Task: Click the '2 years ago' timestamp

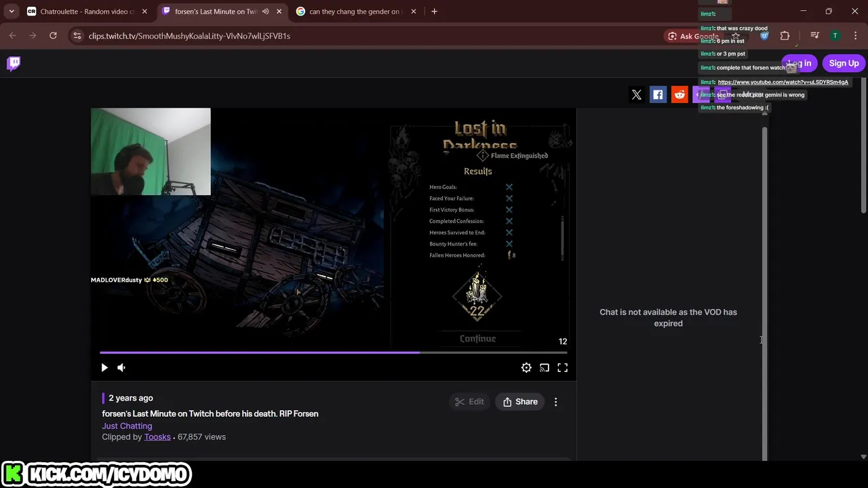Action: 131,398
